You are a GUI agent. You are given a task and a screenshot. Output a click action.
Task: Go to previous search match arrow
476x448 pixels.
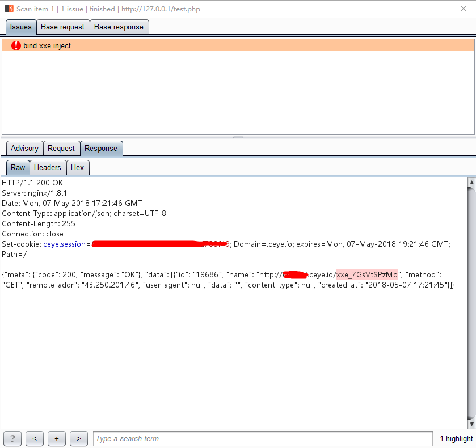pos(35,438)
